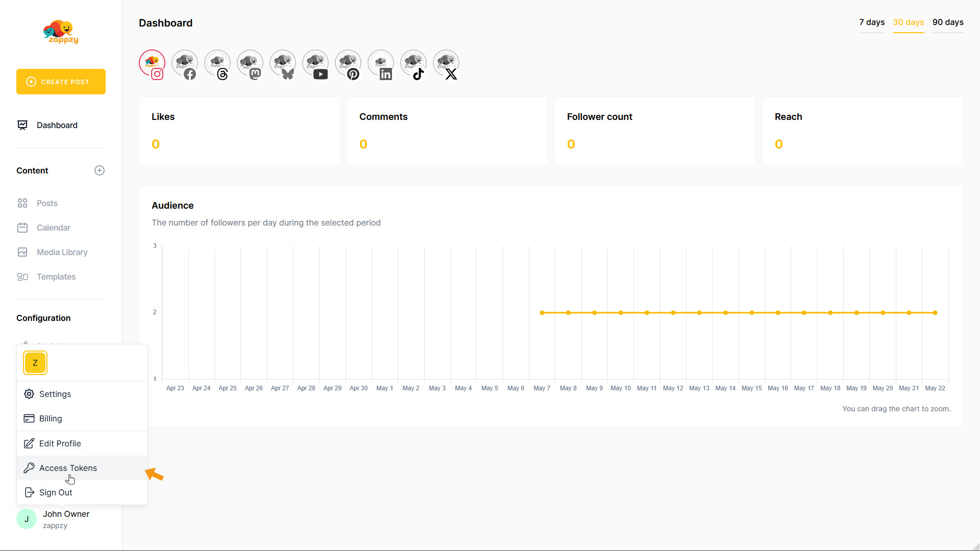Click the May 22 chart data point
This screenshot has height=551, width=980.
click(935, 313)
